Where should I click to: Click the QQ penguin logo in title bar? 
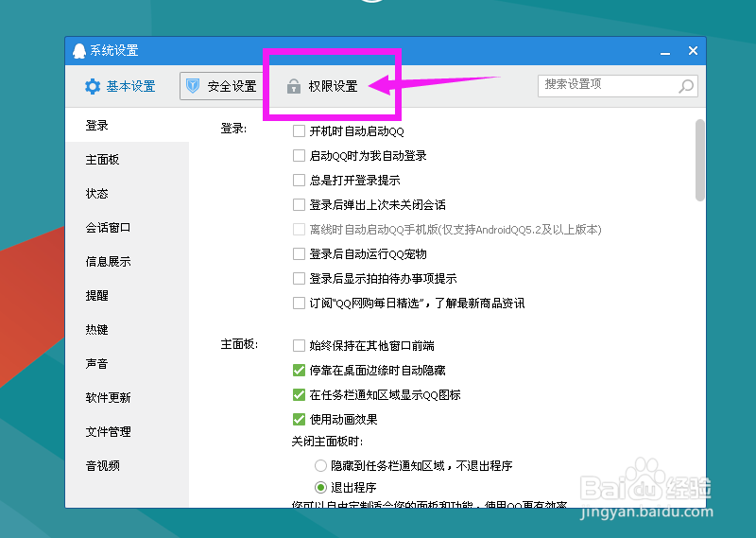tap(79, 51)
